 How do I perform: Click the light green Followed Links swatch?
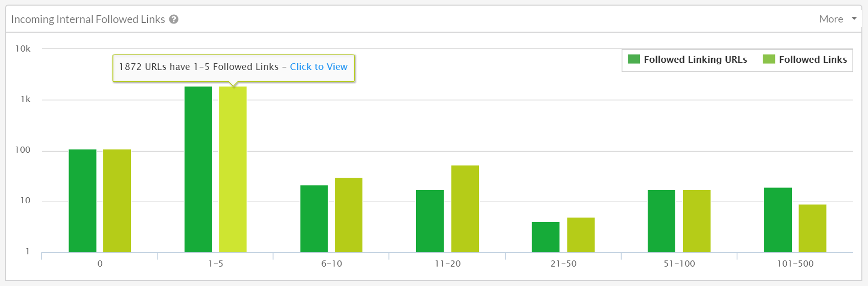point(769,59)
